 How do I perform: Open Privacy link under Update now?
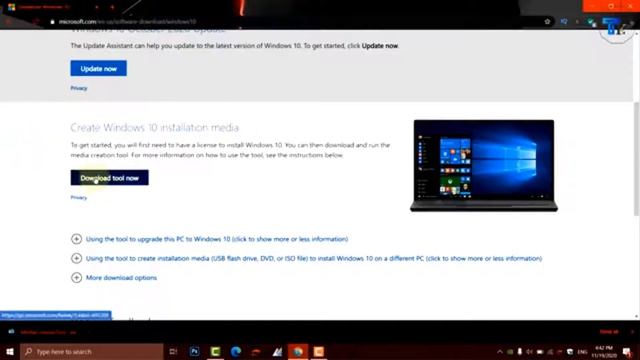pos(79,88)
